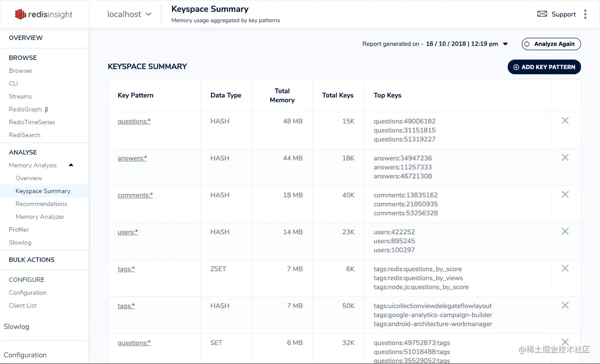
Task: Open the three-dot more options menu
Action: (x=585, y=14)
